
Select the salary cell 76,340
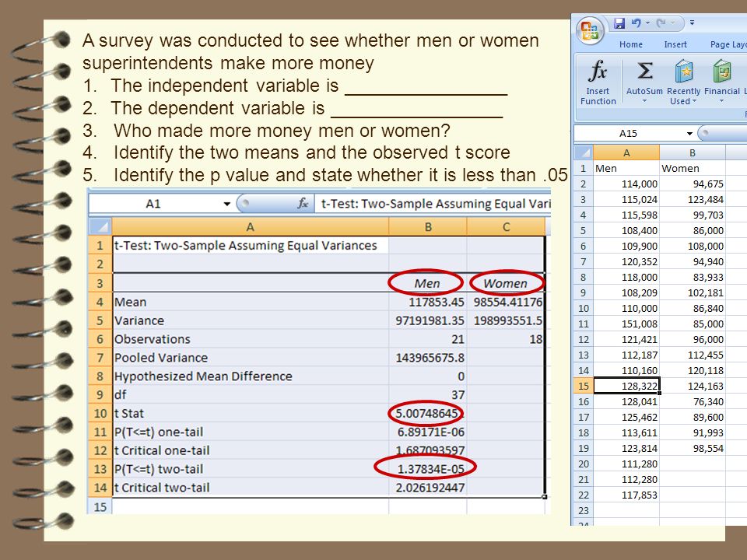[x=693, y=401]
